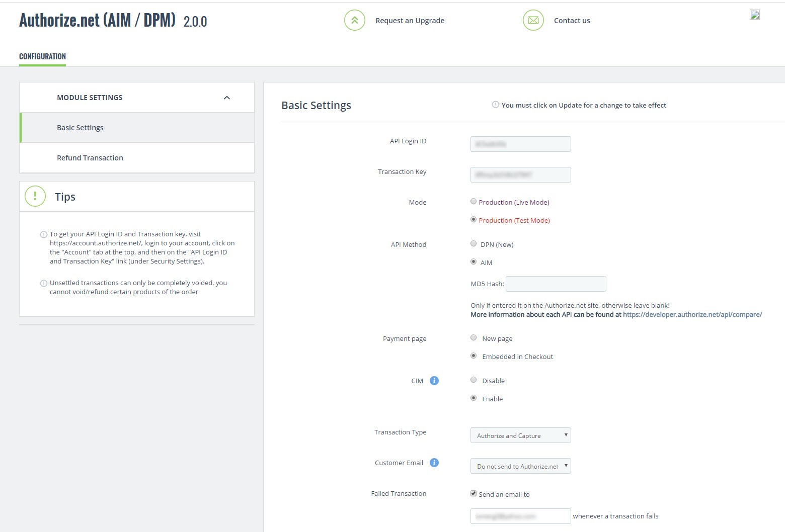Click the 'You must click on Update' notice

tap(584, 105)
